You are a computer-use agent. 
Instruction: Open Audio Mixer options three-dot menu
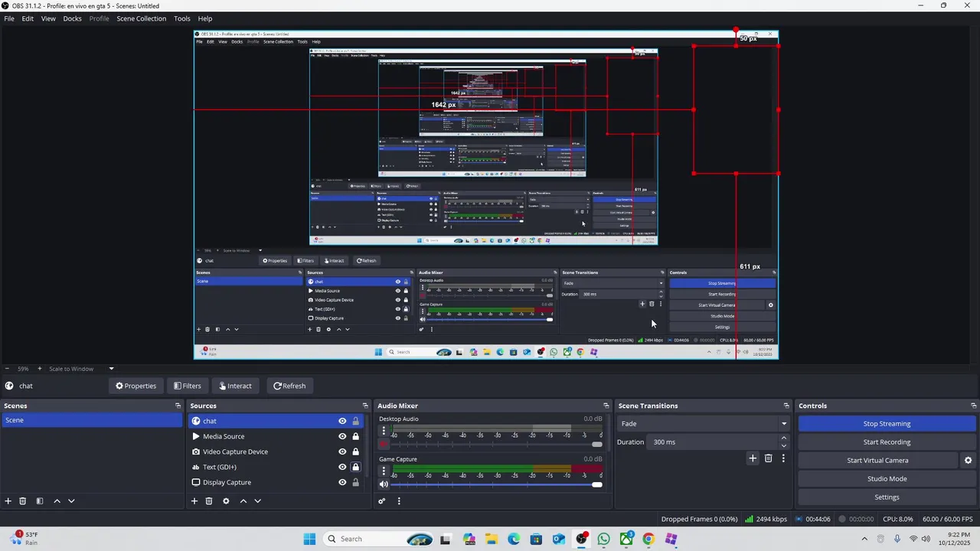(399, 501)
